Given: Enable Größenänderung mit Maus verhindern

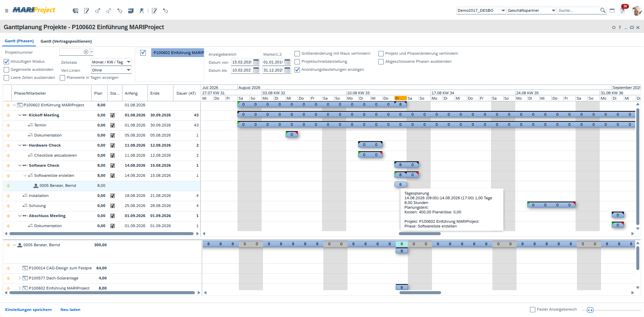Looking at the screenshot, I should tap(297, 54).
